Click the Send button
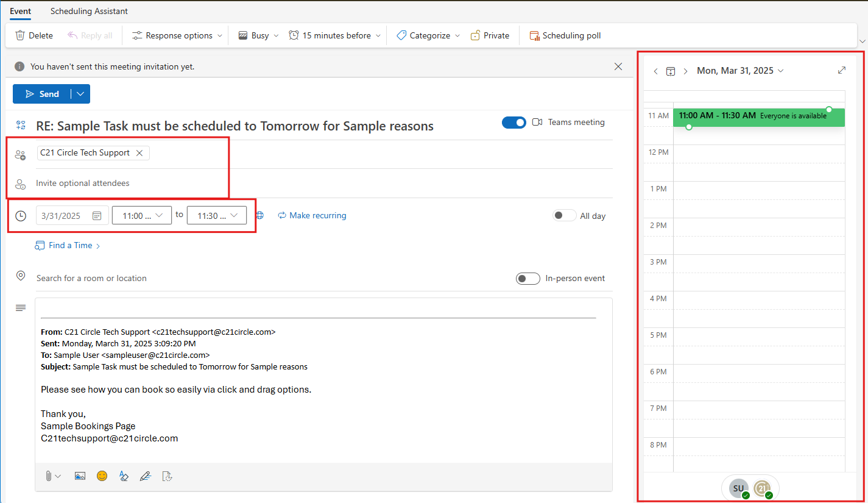 42,94
